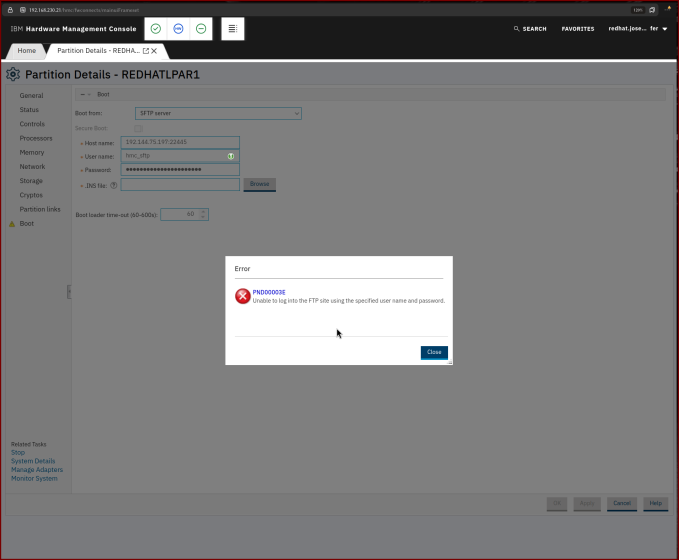The image size is (679, 560).
Task: Increase the boot loader time-out stepper
Action: click(x=203, y=211)
